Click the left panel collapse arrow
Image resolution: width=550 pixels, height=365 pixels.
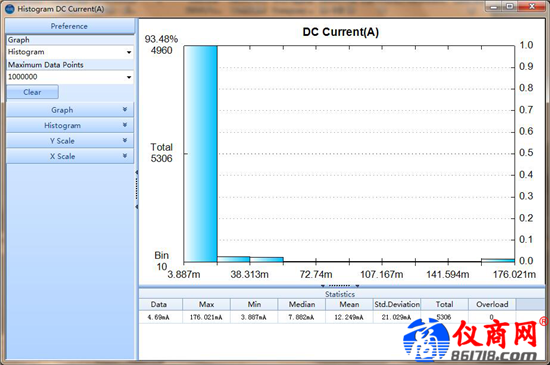[136, 172]
